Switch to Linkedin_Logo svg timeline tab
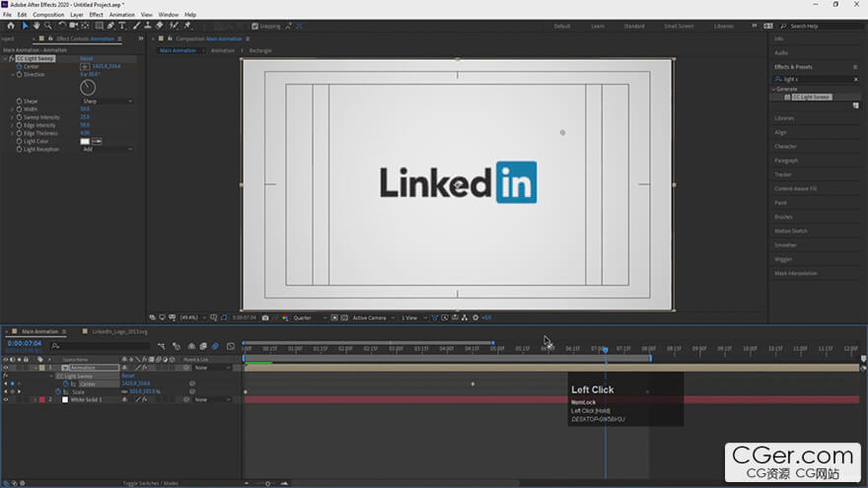The image size is (868, 488). 119,331
